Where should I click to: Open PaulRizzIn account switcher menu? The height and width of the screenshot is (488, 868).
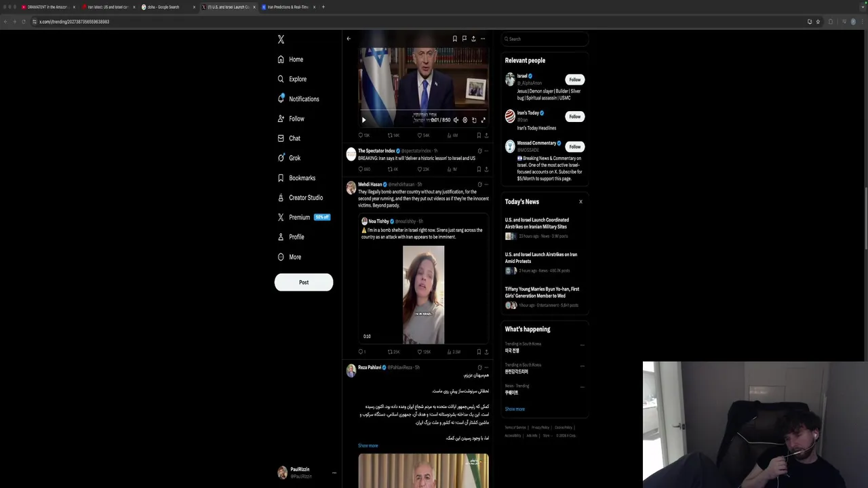(x=307, y=472)
